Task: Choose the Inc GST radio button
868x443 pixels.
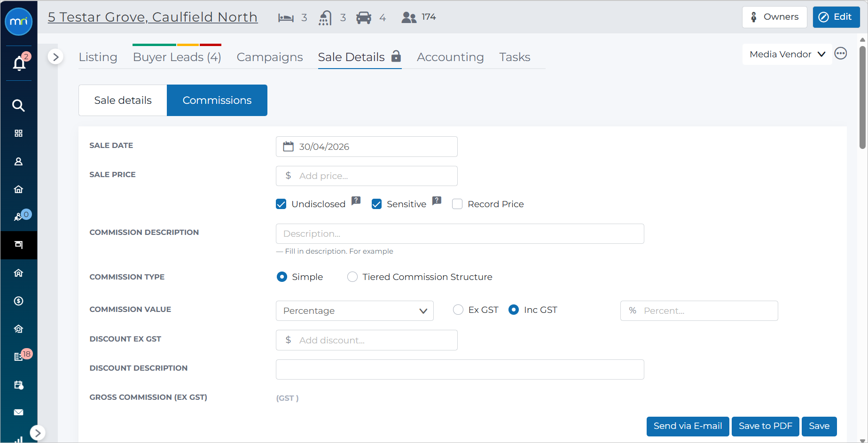Action: click(514, 310)
